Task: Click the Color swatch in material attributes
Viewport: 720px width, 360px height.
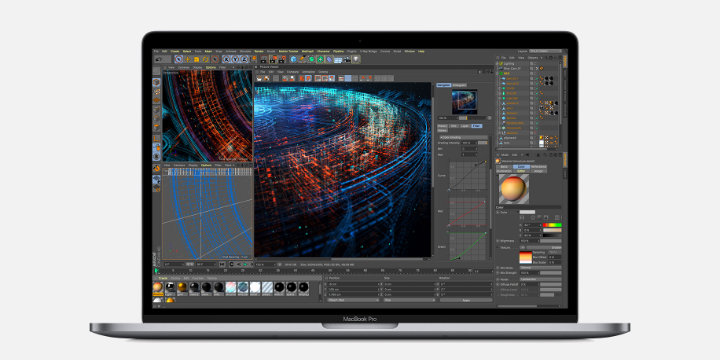Action: 528,212
